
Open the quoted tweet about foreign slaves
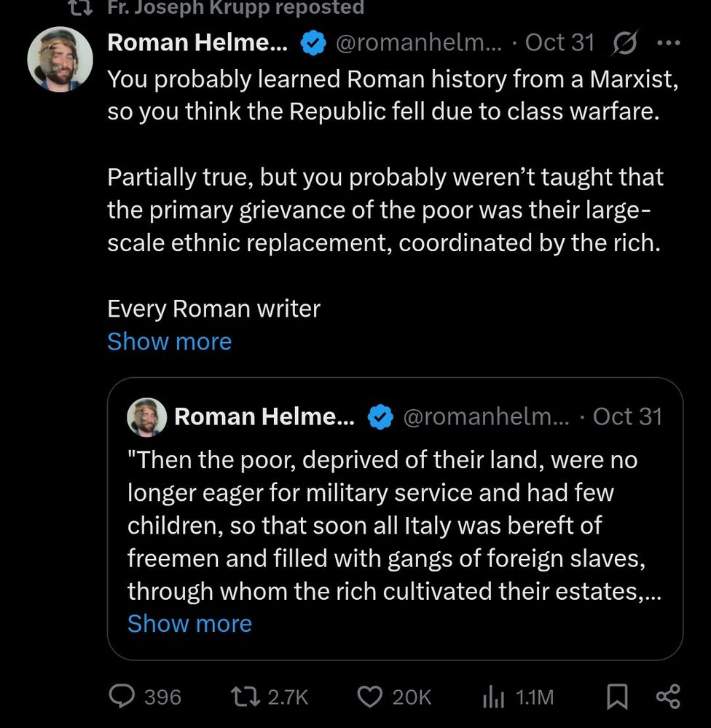point(394,524)
